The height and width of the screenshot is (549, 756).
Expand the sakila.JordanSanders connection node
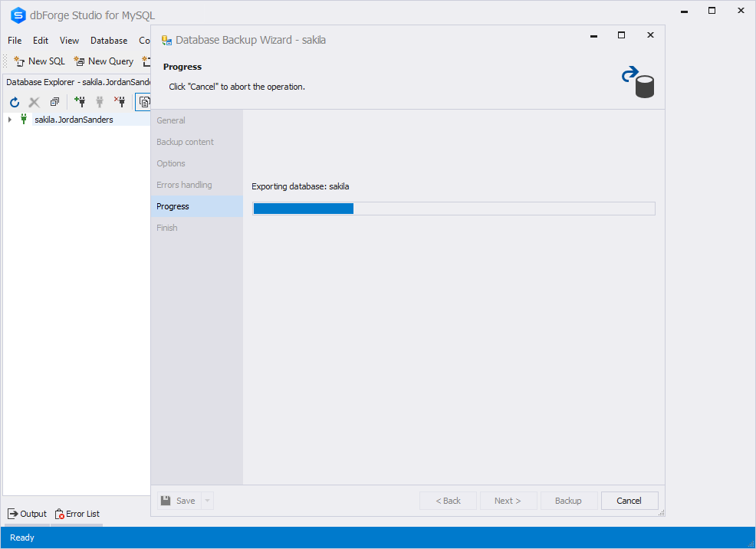10,119
